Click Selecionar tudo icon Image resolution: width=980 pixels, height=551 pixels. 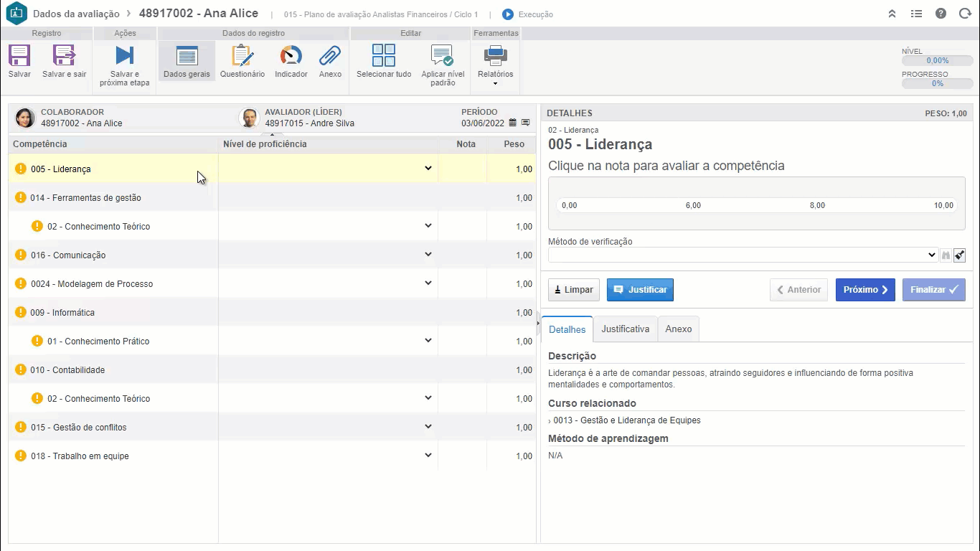pos(384,56)
